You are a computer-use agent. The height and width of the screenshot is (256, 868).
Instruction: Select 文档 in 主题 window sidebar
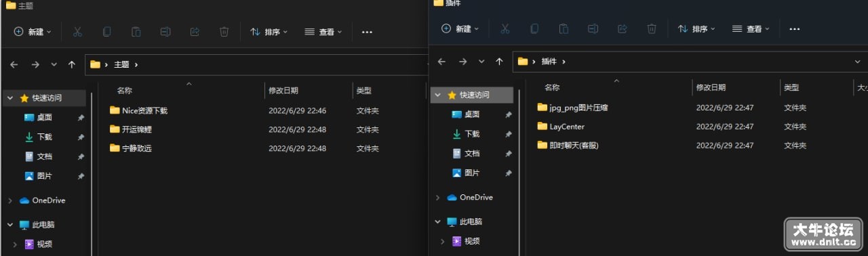coord(45,156)
